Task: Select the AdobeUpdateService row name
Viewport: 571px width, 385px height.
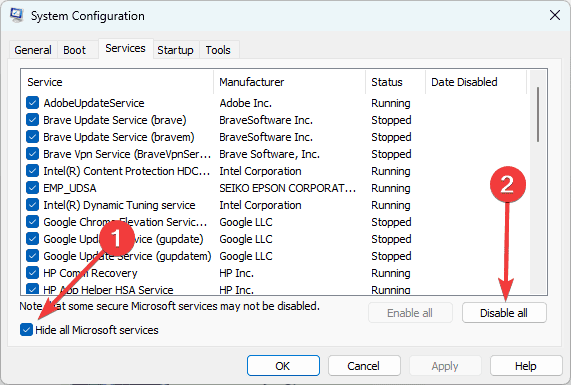Action: coord(94,103)
